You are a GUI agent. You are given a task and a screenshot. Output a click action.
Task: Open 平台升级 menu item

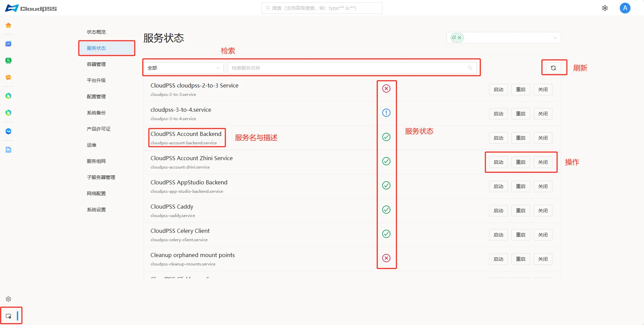pos(96,80)
